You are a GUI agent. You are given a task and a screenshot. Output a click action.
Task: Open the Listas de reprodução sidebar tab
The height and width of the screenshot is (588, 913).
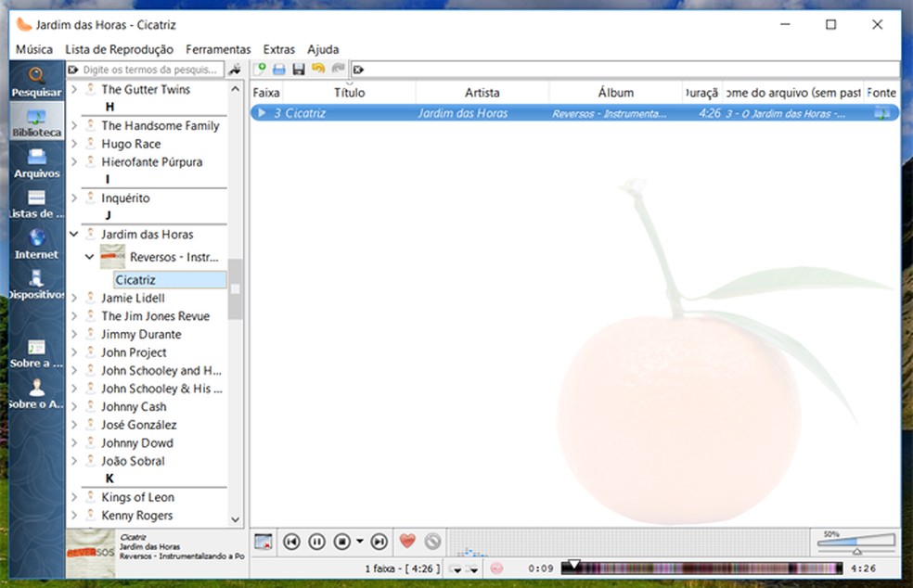pyautogui.click(x=36, y=203)
